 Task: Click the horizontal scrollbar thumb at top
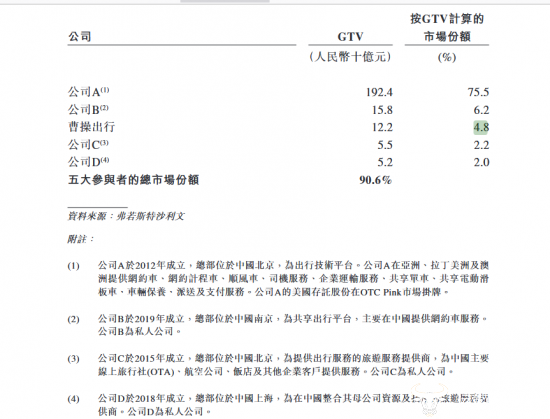(225, 1)
